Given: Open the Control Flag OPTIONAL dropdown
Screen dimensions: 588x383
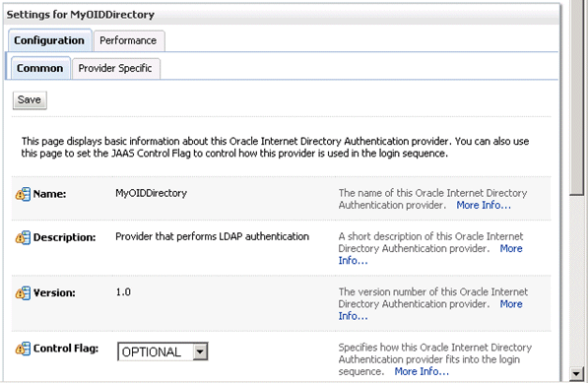Looking at the screenshot, I should (x=163, y=351).
